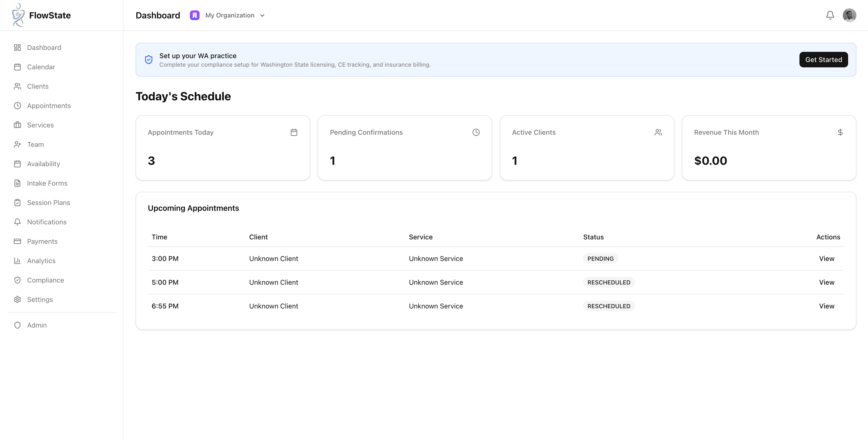Click the RESCHEDULED badge on 5:00 PM row
Image resolution: width=868 pixels, height=440 pixels.
click(x=609, y=282)
